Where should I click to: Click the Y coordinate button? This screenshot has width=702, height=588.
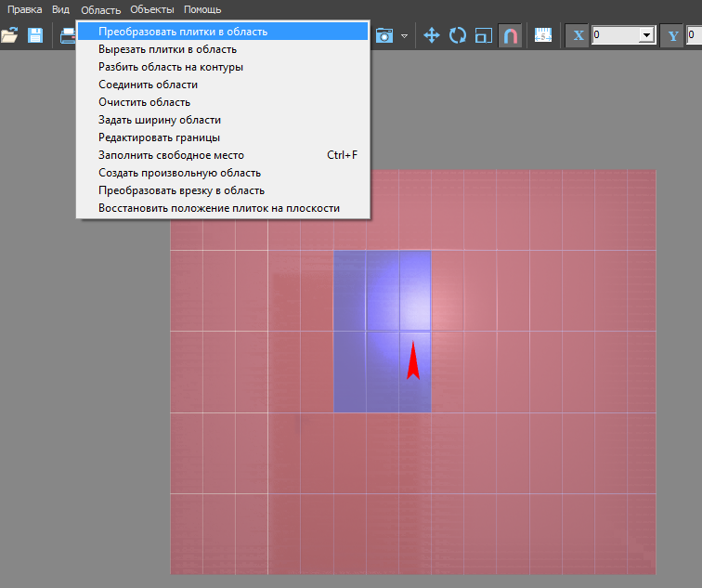pos(672,35)
